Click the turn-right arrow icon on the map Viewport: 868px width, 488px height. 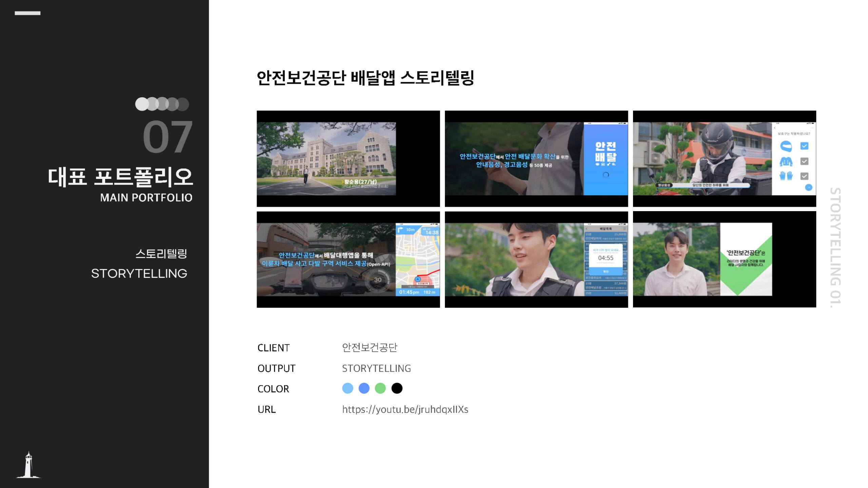click(x=400, y=230)
